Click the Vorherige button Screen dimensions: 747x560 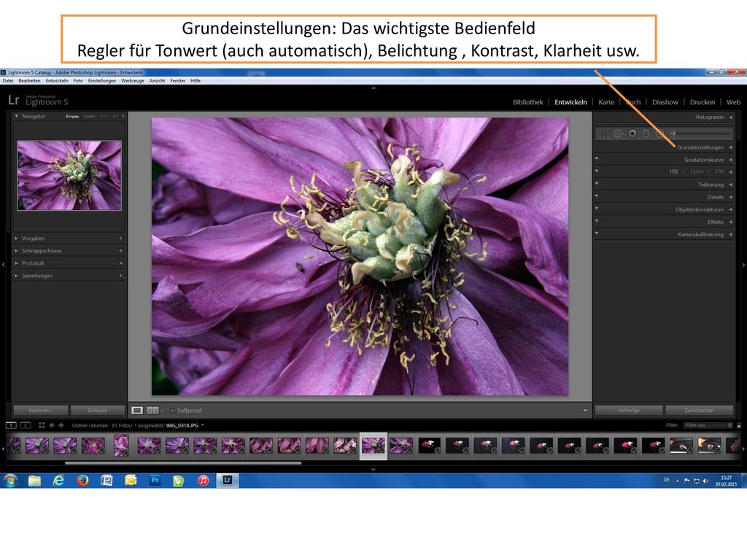629,410
